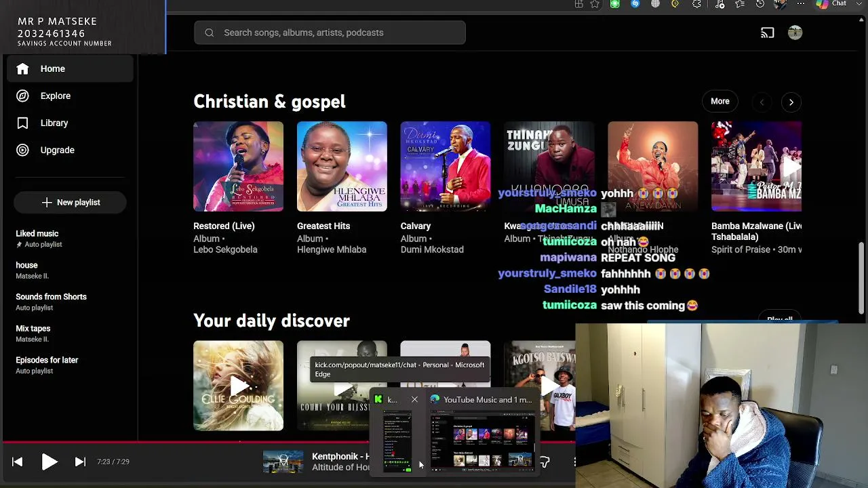Show next Christian & gospel items
868x488 pixels.
791,102
